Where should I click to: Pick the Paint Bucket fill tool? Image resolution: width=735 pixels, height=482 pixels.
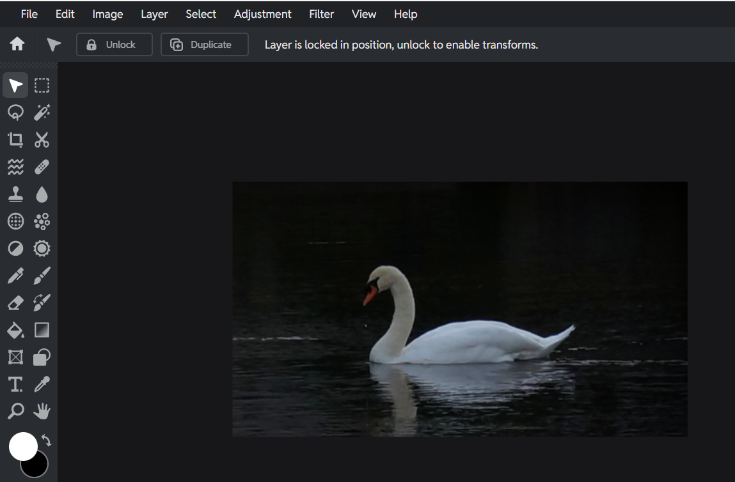coord(16,330)
